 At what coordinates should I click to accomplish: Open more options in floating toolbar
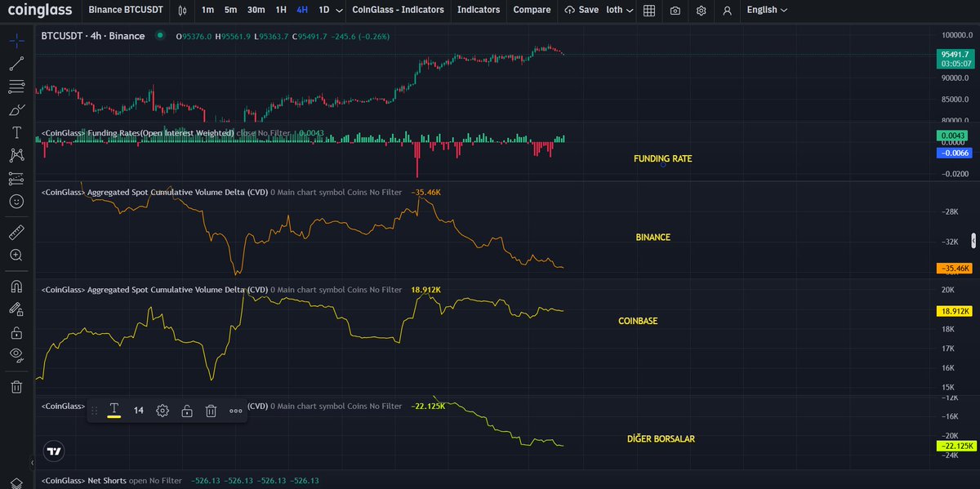[235, 411]
